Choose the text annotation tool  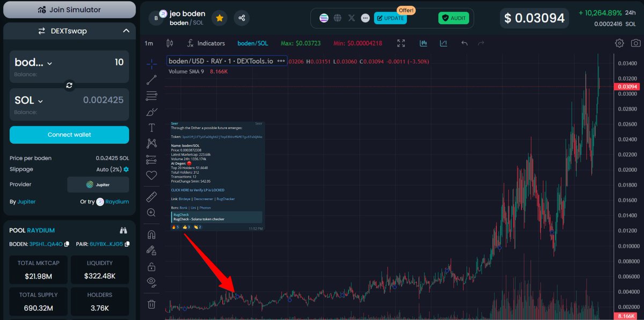(151, 128)
